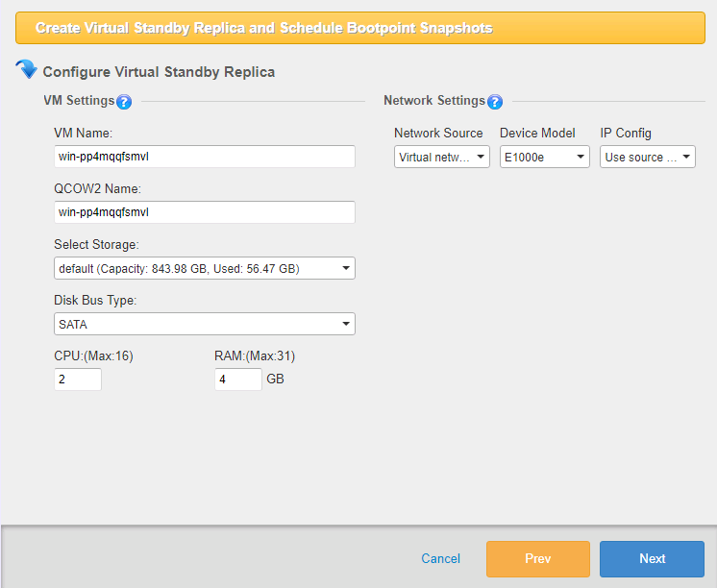
Task: Go back with the Prev button
Action: [x=538, y=558]
